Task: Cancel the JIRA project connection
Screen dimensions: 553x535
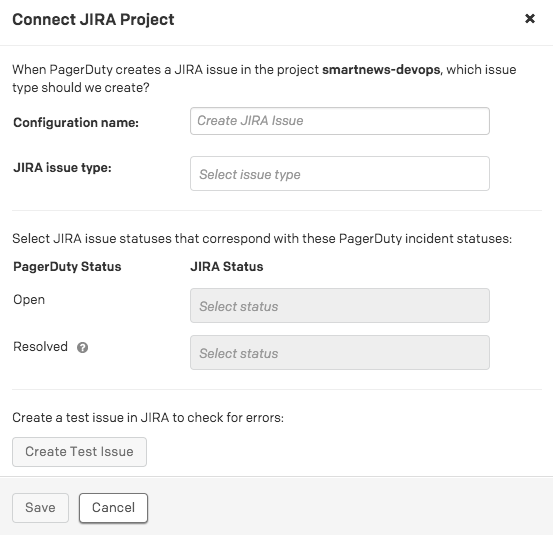Action: (x=113, y=508)
